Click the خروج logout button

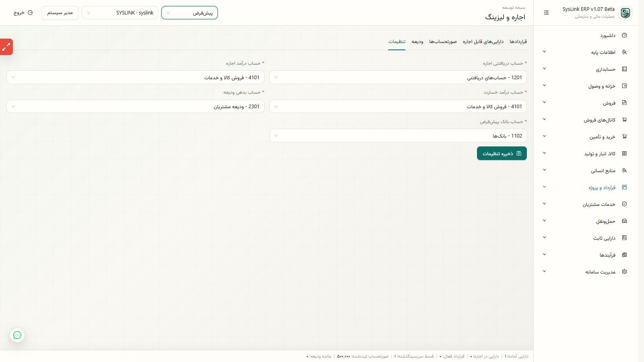[x=23, y=13]
